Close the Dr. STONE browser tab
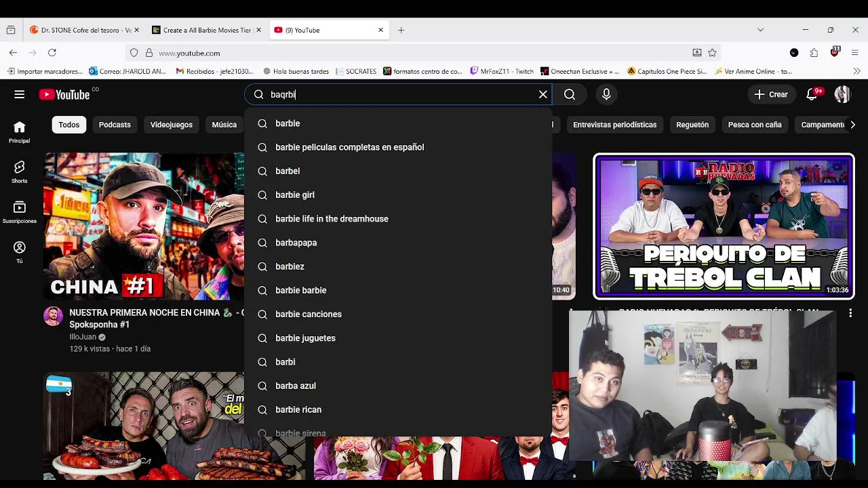The image size is (868, 488). tap(136, 30)
